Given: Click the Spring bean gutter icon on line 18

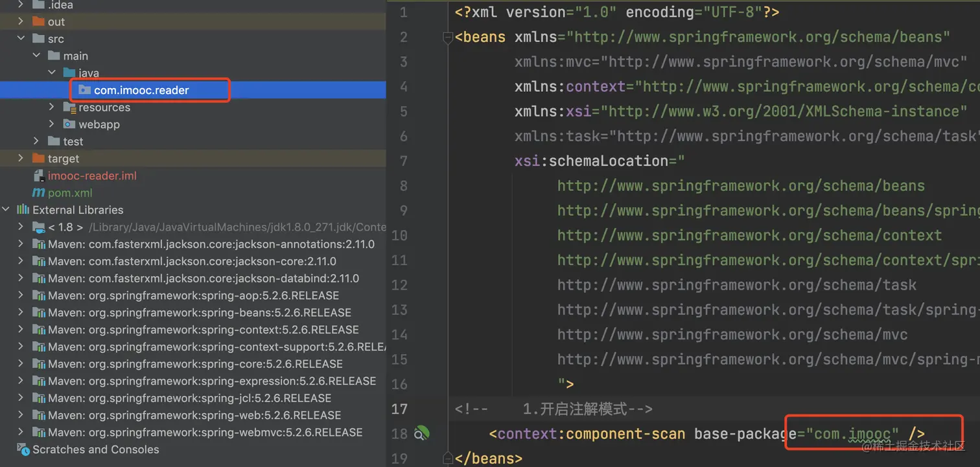Looking at the screenshot, I should 422,433.
